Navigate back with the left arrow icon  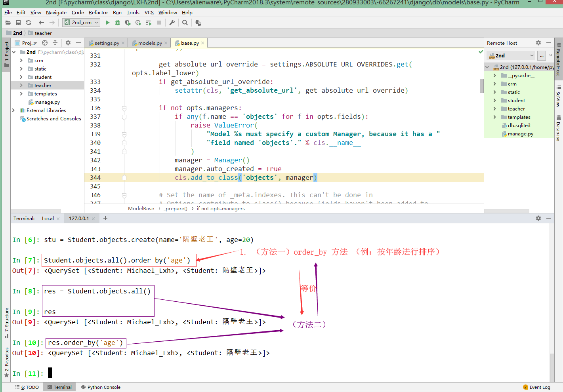pyautogui.click(x=41, y=23)
